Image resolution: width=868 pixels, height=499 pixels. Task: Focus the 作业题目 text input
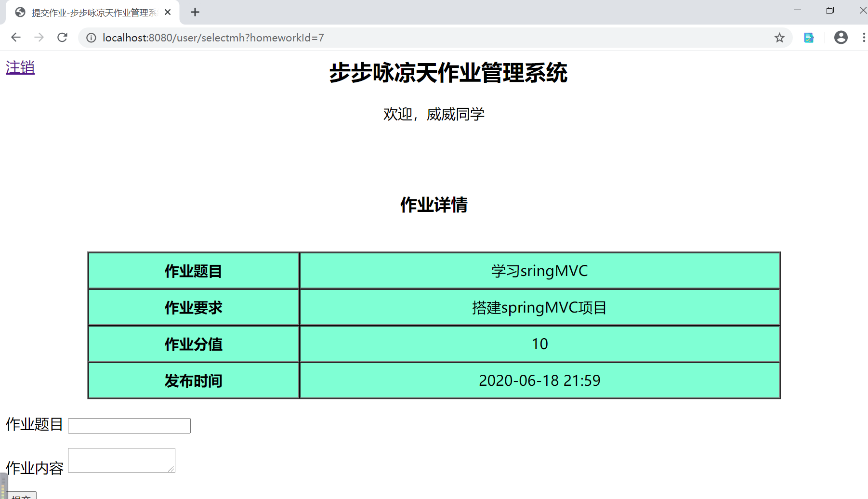[129, 426]
